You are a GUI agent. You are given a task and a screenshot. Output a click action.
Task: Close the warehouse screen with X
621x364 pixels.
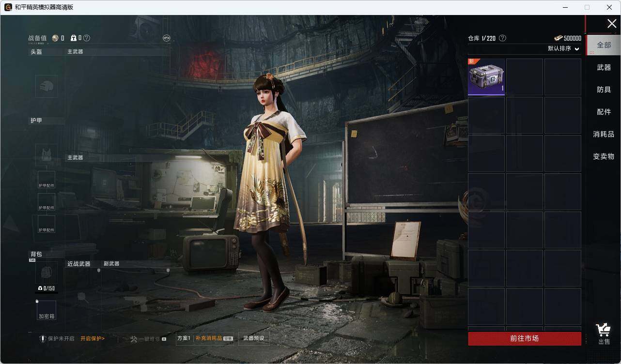pyautogui.click(x=612, y=24)
